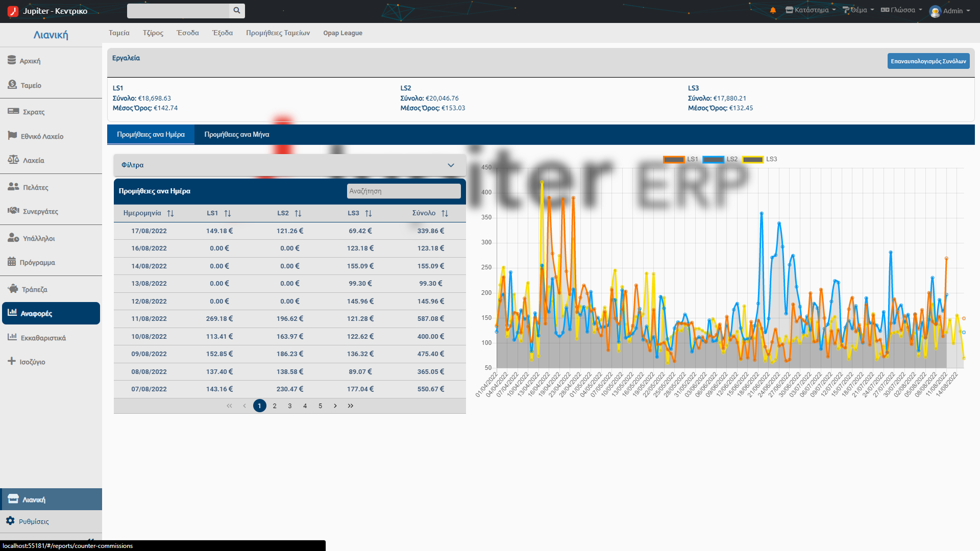
Task: Open the Ταμεία top menu
Action: point(119,33)
